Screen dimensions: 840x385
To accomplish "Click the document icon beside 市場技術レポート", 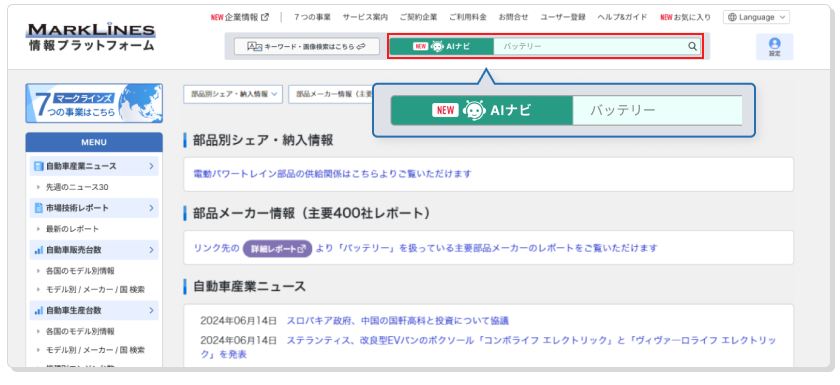I will [x=39, y=208].
